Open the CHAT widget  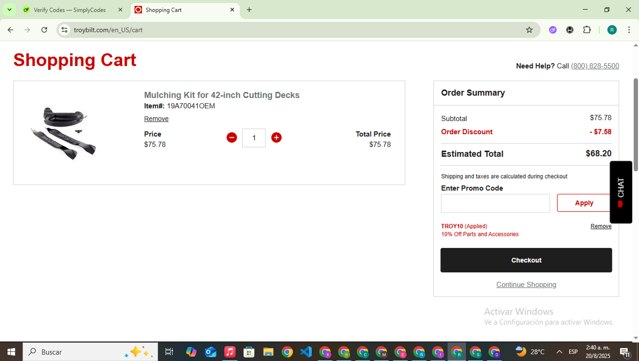621,192
